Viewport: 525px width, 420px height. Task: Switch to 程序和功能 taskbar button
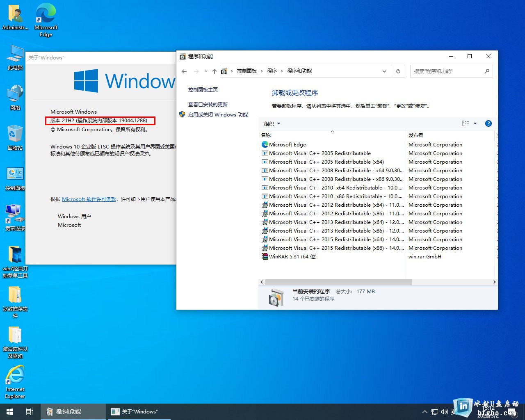[73, 411]
